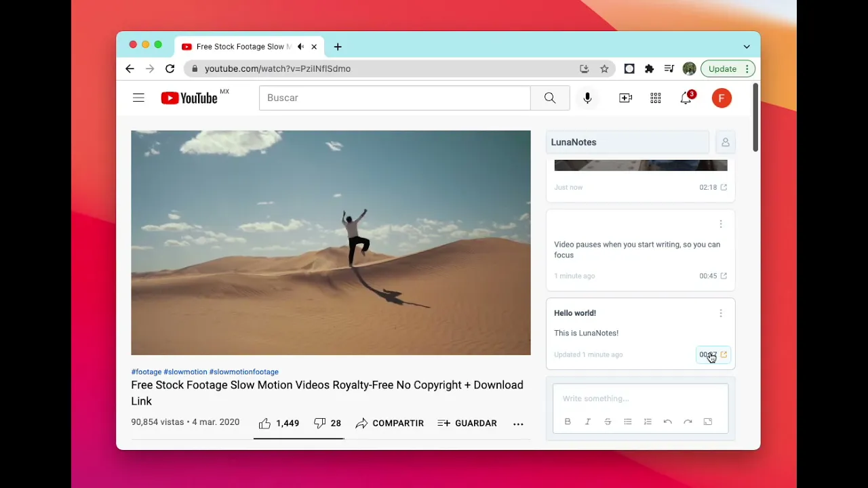Screen dimensions: 868x488
Task: Click the note screenshot thumbnail
Action: [x=641, y=165]
